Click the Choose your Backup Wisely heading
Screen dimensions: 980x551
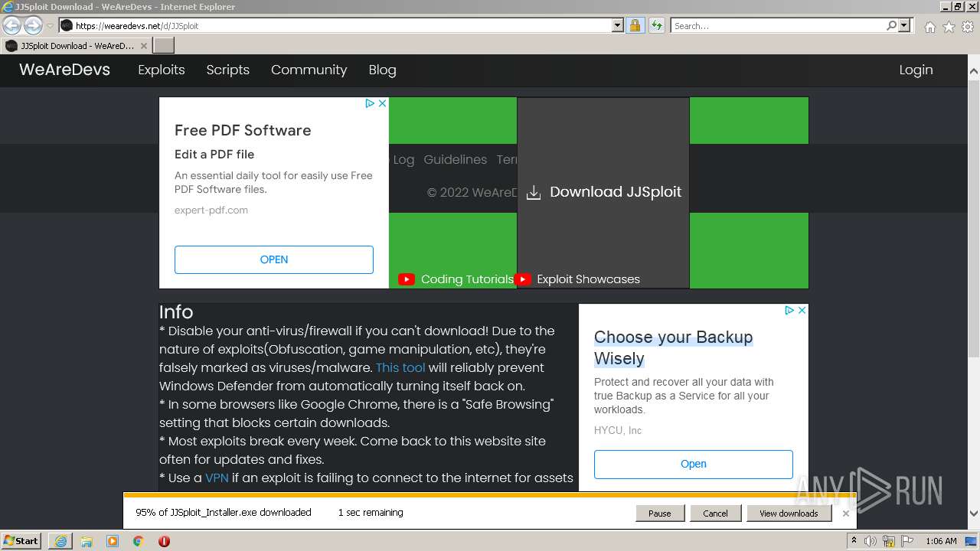coord(674,347)
